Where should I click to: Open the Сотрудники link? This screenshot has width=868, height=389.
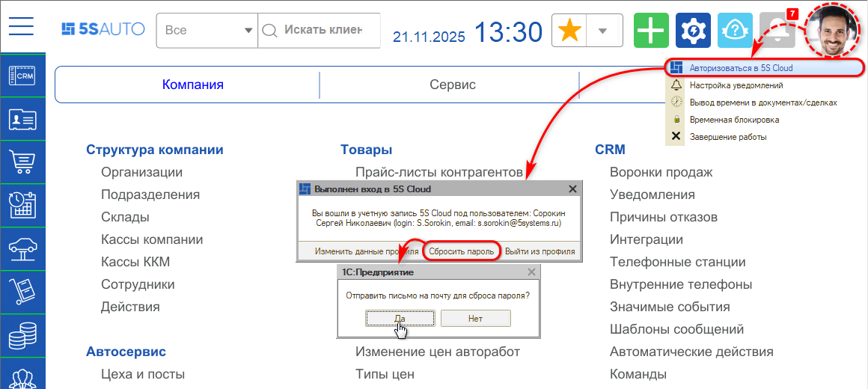[x=138, y=284]
